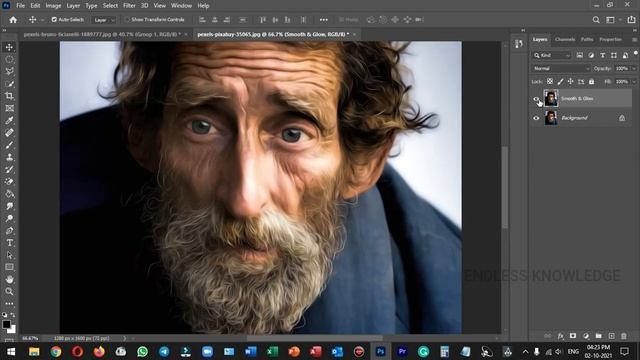Switch to the Properties tab
Image resolution: width=640 pixels, height=360 pixels.
(x=611, y=40)
